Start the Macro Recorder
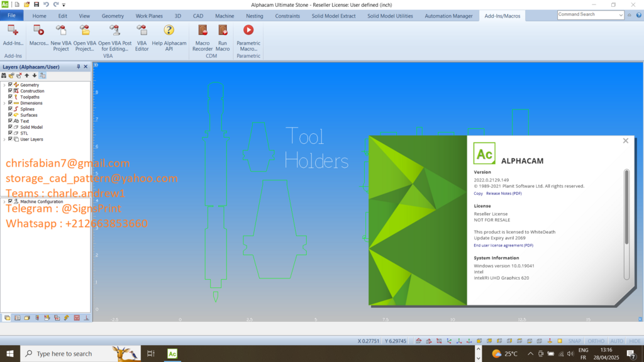The height and width of the screenshot is (362, 644). tap(203, 30)
